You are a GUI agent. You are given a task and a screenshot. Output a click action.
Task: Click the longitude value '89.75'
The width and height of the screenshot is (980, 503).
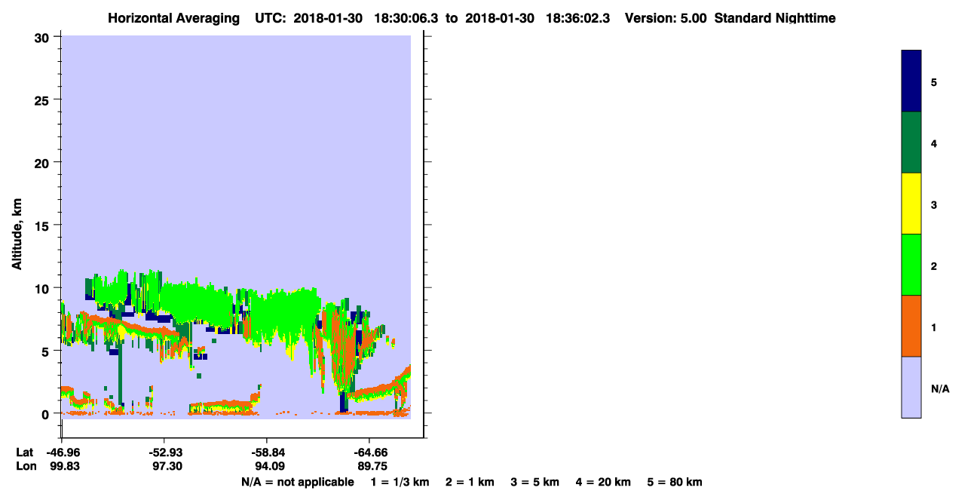372,466
